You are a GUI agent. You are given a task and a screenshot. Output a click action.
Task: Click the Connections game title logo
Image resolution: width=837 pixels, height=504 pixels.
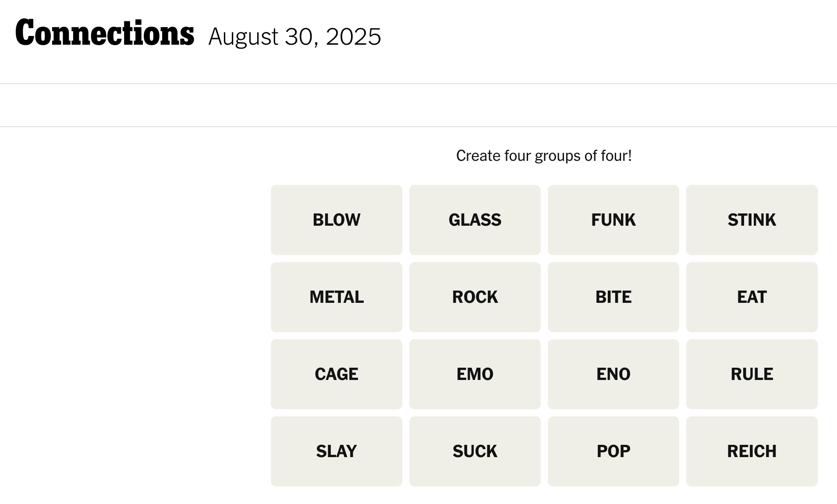point(105,33)
